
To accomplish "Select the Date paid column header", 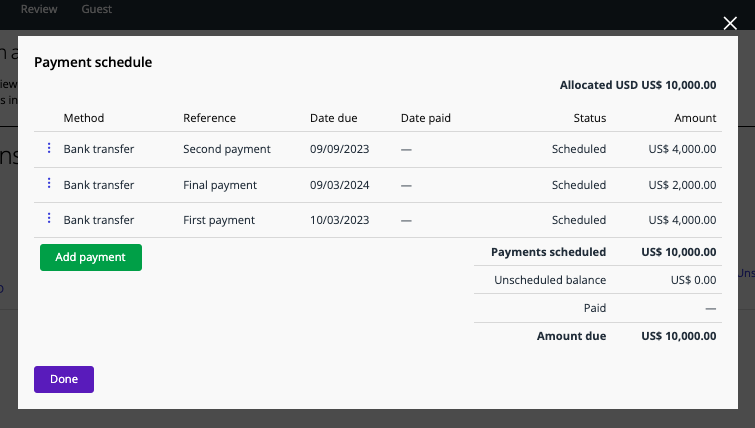I will point(426,118).
